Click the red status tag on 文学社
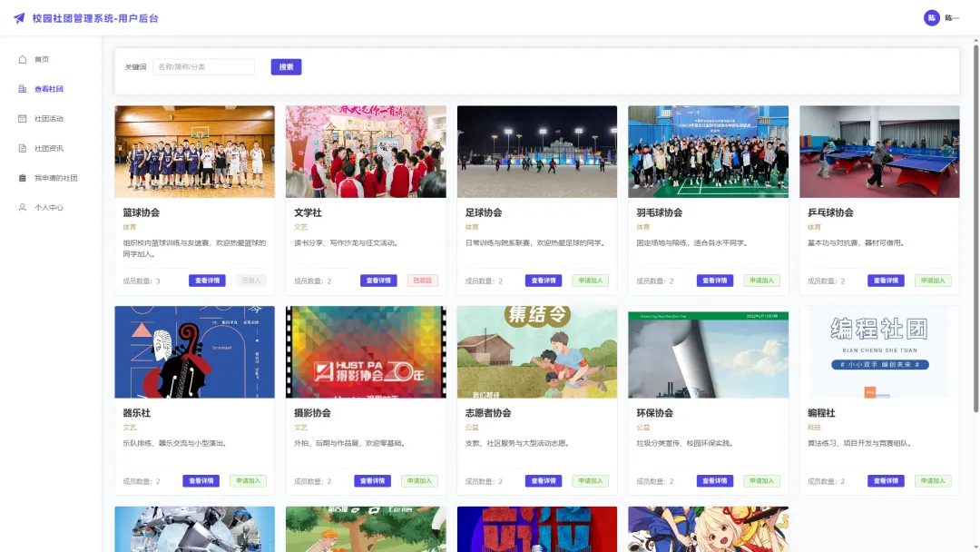Image resolution: width=980 pixels, height=552 pixels. (423, 281)
